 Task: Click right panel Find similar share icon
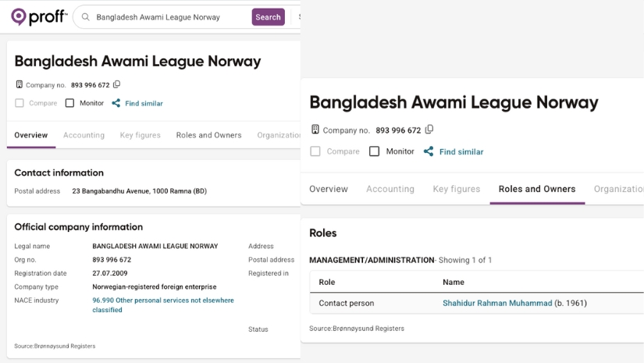[428, 151]
